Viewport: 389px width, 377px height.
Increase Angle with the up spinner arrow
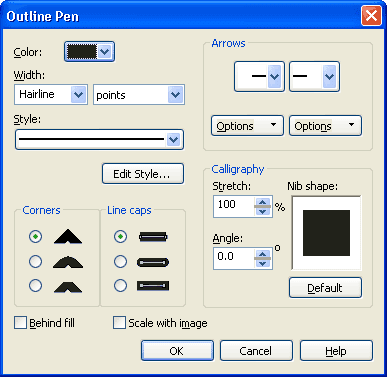coord(263,254)
